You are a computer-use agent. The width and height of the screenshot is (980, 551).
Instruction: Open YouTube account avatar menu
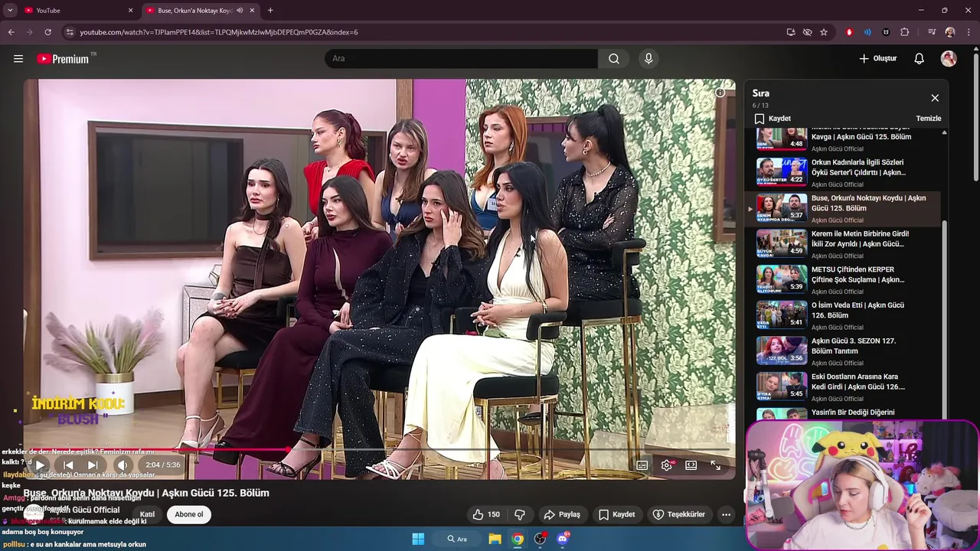[x=949, y=59]
